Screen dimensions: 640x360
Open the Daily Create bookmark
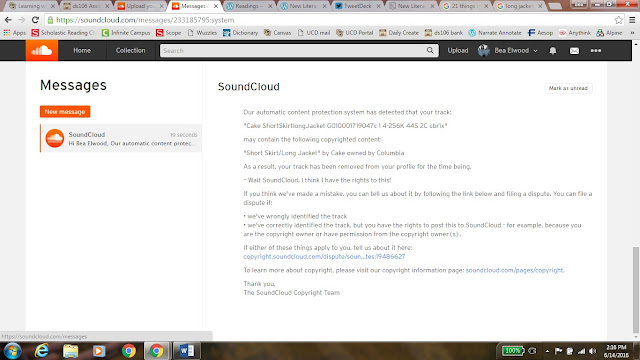click(399, 33)
